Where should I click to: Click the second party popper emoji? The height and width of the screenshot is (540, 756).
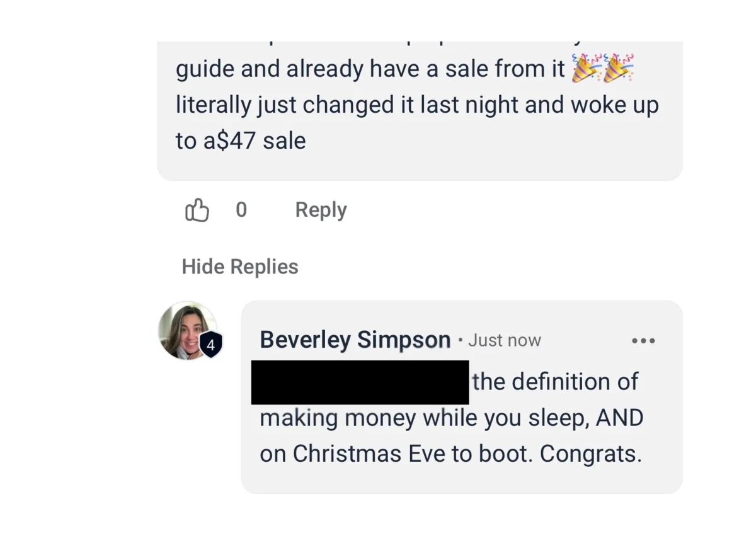619,68
